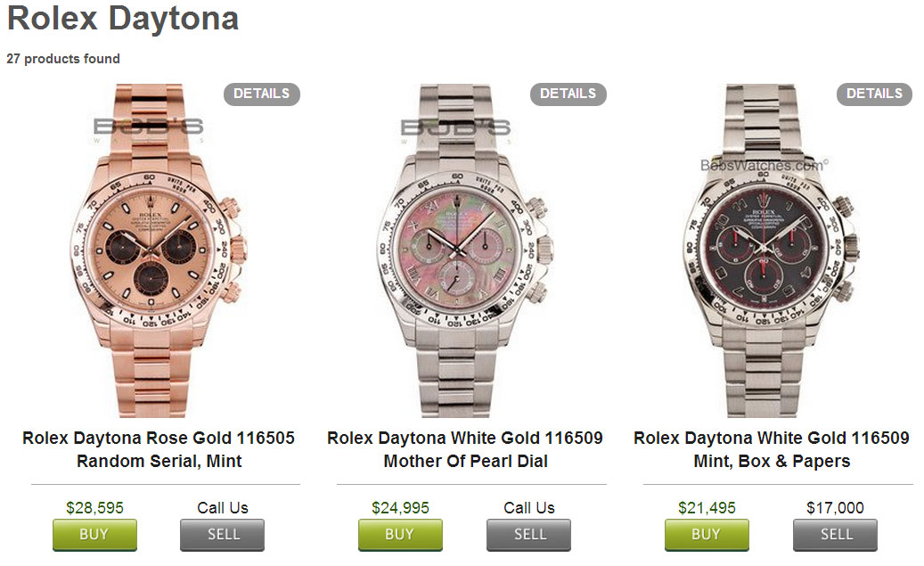This screenshot has width=924, height=566.
Task: Open the White Gold 116509 Mint, Box & Papers title
Action: (x=772, y=449)
